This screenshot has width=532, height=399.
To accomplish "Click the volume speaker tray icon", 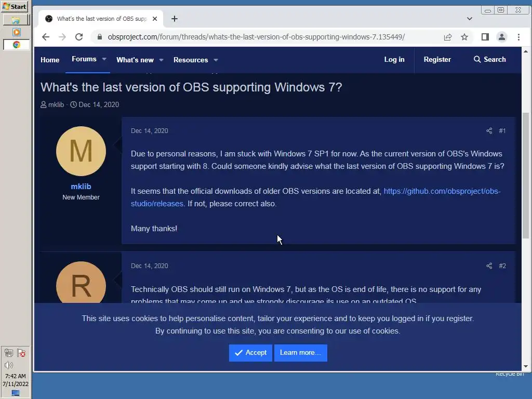I will (x=9, y=365).
